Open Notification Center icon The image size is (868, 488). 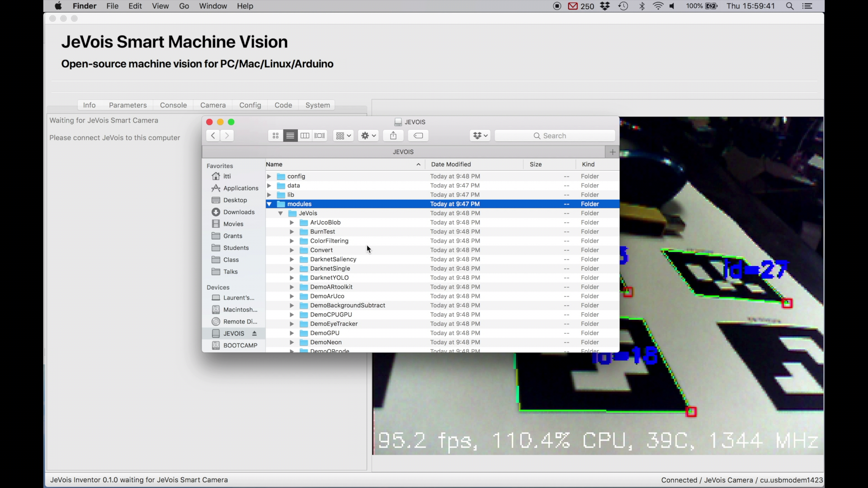pos(807,6)
